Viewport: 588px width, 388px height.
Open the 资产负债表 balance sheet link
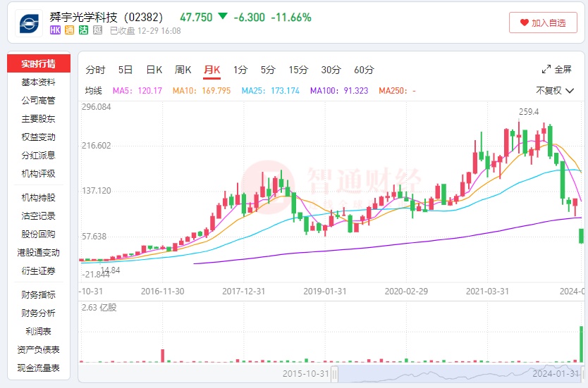[38, 350]
